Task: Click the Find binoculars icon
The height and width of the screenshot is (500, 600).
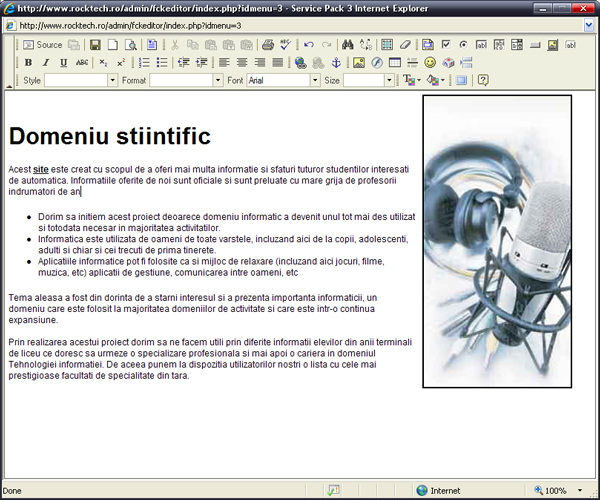Action: (x=347, y=45)
